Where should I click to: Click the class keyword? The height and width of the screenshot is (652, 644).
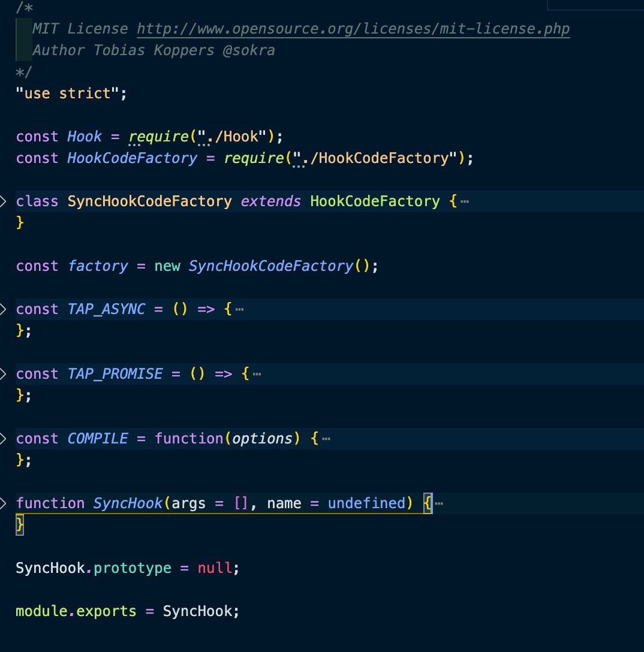coord(37,202)
